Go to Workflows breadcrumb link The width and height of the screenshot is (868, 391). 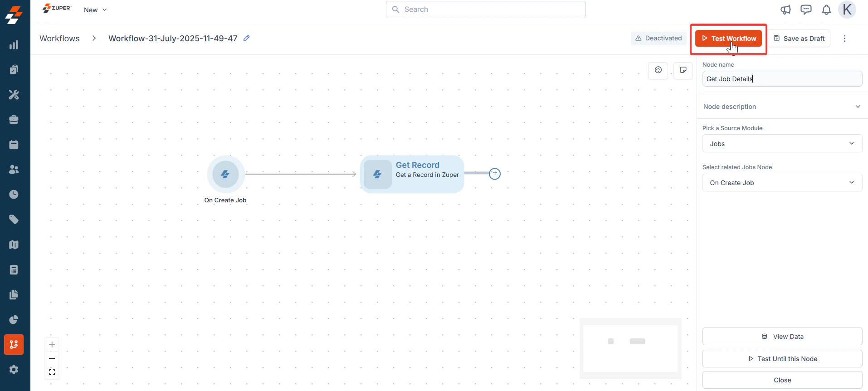59,39
